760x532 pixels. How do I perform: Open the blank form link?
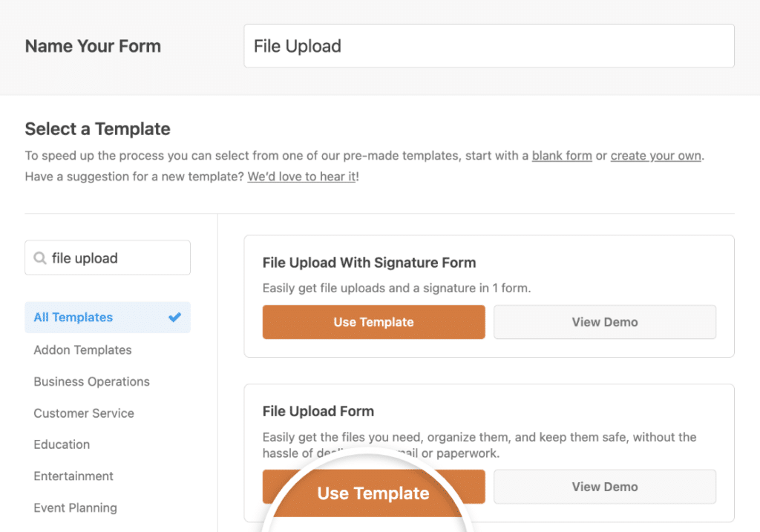tap(562, 156)
